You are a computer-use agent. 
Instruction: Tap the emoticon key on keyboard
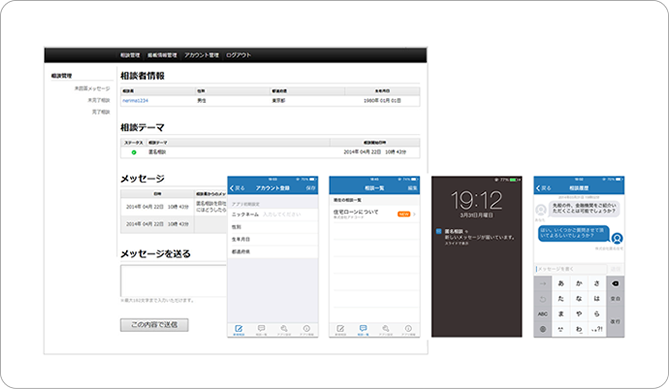pyautogui.click(x=561, y=329)
